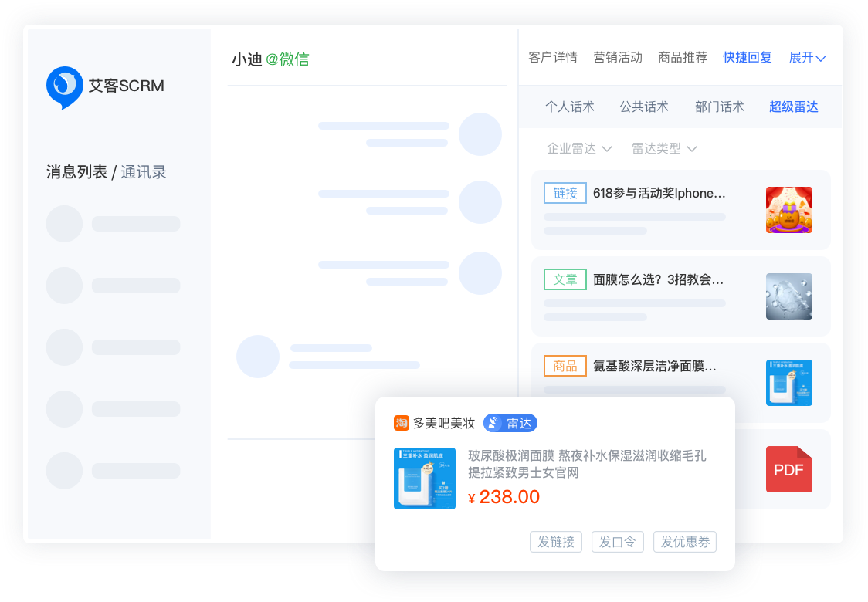Open the 企业雷达 dropdown
The height and width of the screenshot is (602, 868).
pos(579,149)
